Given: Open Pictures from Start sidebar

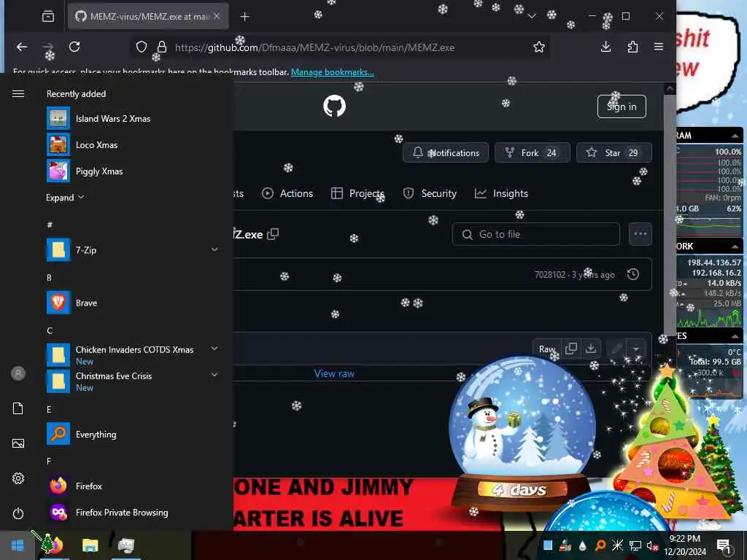Looking at the screenshot, I should click(18, 444).
